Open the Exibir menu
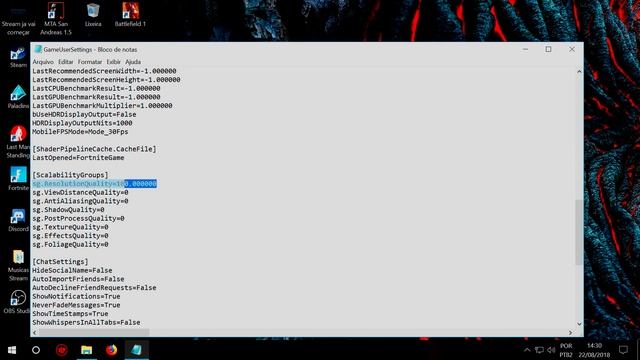 113,62
